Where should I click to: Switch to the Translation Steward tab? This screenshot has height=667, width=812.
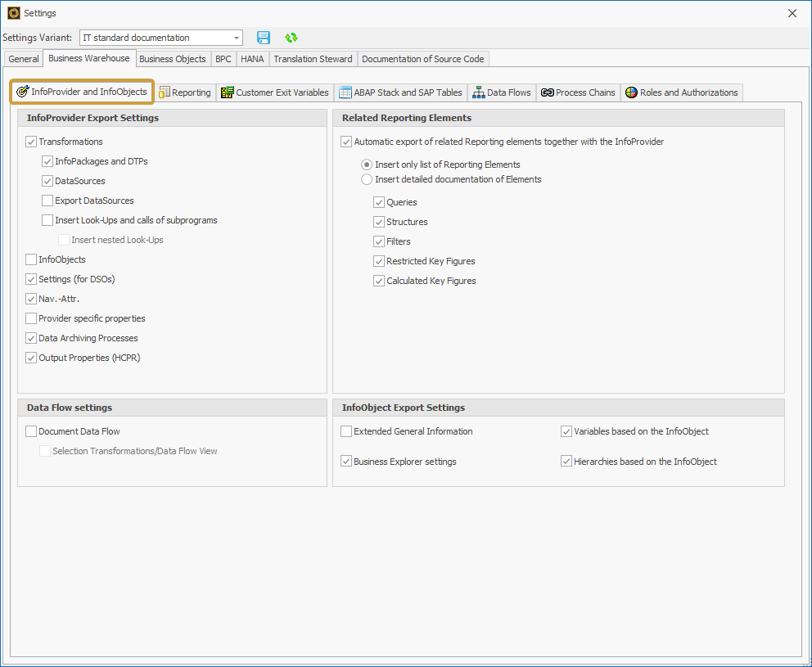(313, 58)
